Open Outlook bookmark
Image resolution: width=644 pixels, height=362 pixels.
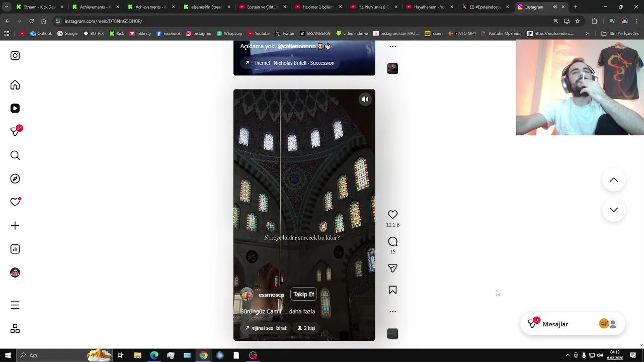41,34
